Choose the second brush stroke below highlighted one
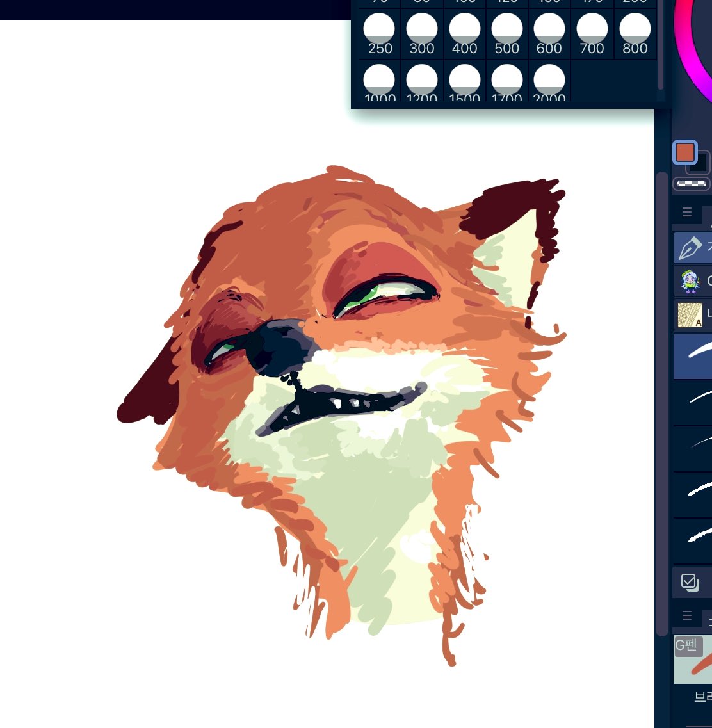The height and width of the screenshot is (728, 712). click(693, 403)
